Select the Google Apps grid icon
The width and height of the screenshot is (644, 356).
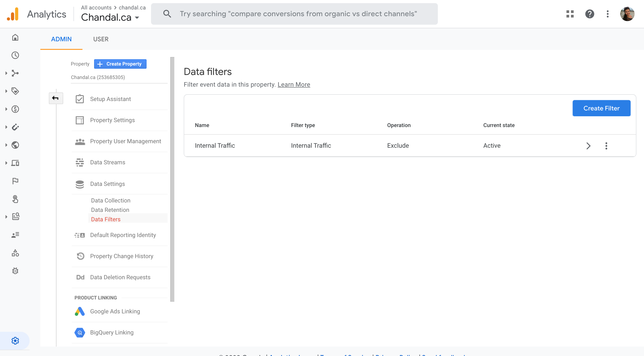tap(570, 14)
